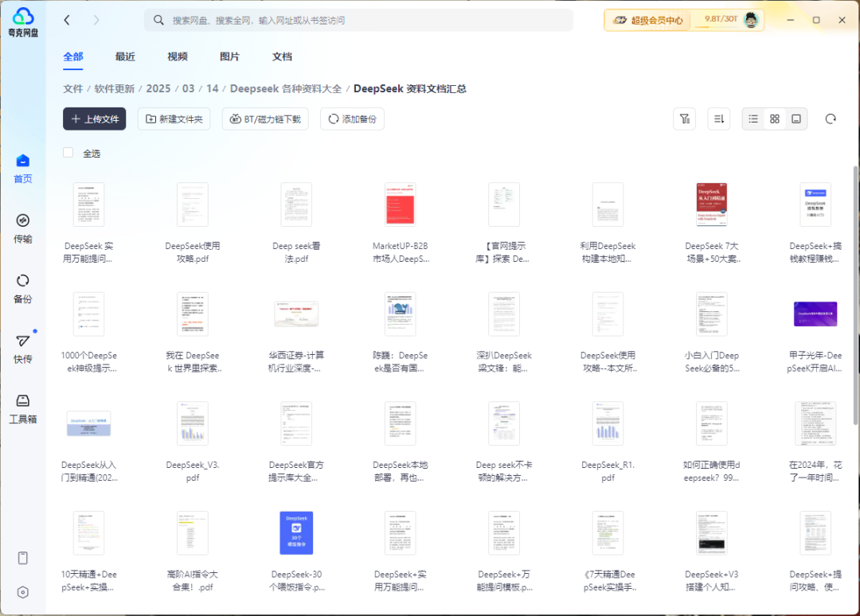Click the vertical scrollbar
This screenshot has width=860, height=616.
click(x=855, y=296)
